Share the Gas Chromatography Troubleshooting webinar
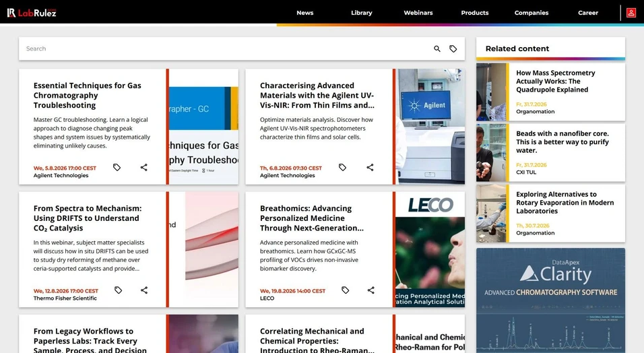The height and width of the screenshot is (353, 644). (x=143, y=167)
